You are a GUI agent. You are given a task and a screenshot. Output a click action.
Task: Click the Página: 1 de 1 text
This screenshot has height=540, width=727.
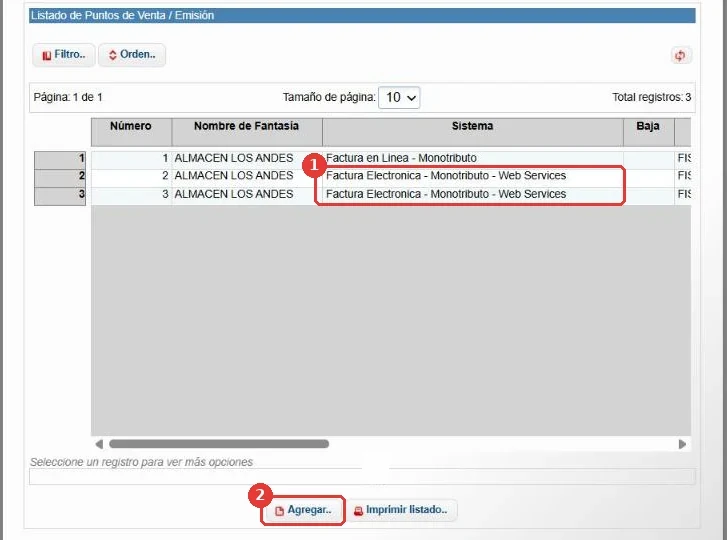[x=68, y=97]
